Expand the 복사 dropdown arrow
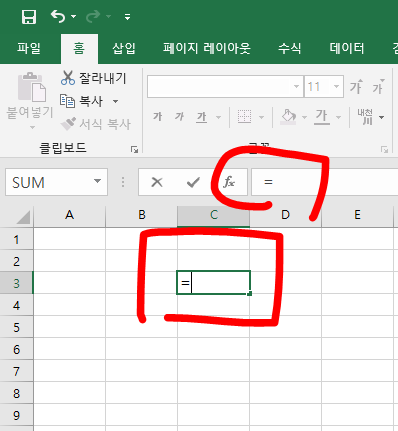The width and height of the screenshot is (398, 431). point(115,101)
